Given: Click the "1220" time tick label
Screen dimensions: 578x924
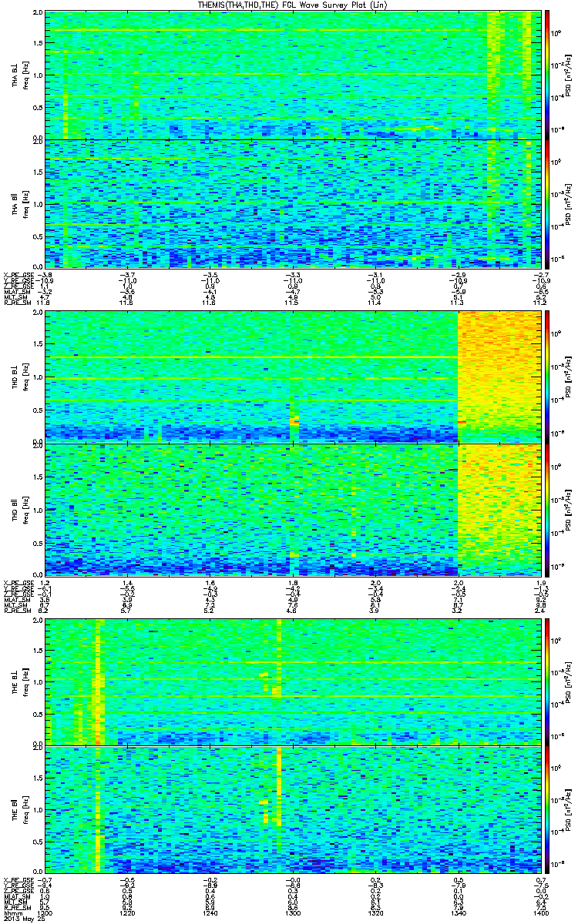Looking at the screenshot, I should point(128,914).
